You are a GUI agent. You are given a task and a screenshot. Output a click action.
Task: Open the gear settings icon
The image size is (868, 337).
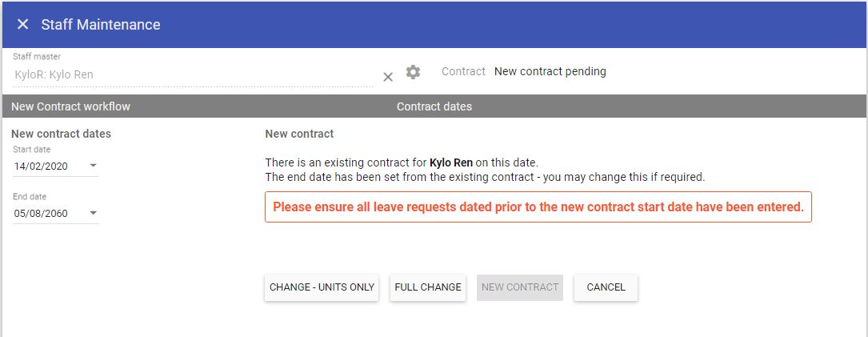pyautogui.click(x=413, y=72)
